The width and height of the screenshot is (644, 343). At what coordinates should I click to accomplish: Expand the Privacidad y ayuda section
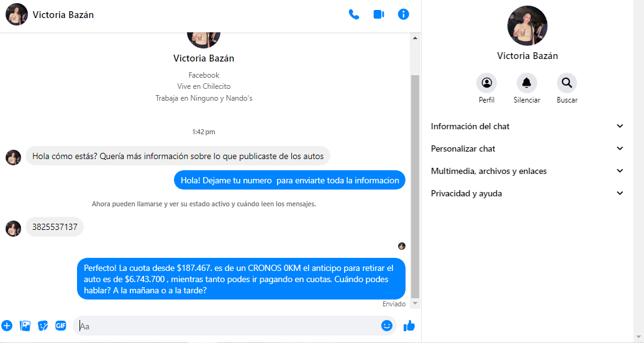(x=527, y=193)
